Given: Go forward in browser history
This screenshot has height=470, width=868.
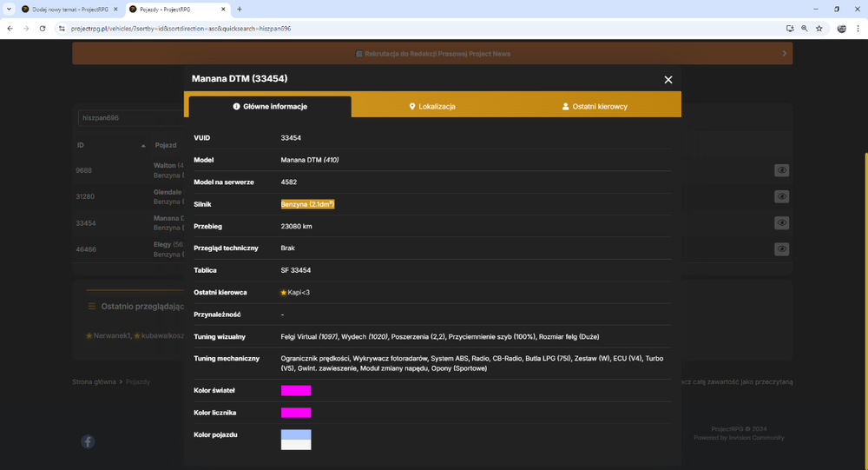Looking at the screenshot, I should pos(26,29).
